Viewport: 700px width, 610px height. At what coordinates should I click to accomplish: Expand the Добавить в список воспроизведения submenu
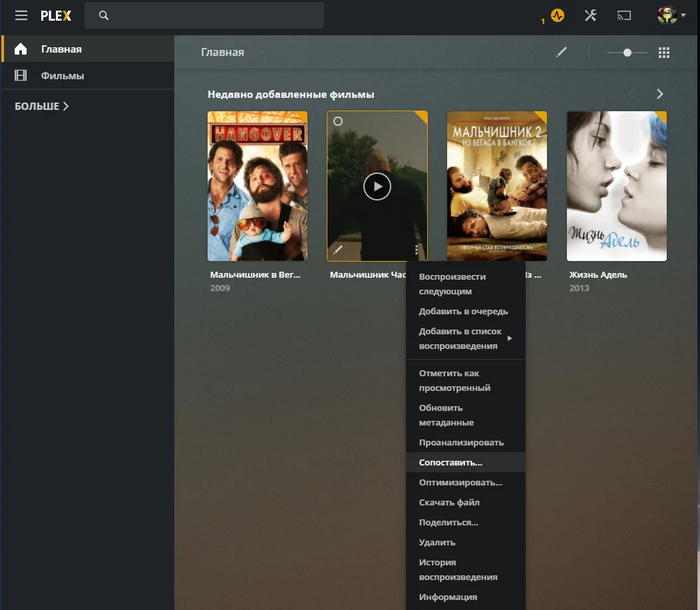click(465, 338)
